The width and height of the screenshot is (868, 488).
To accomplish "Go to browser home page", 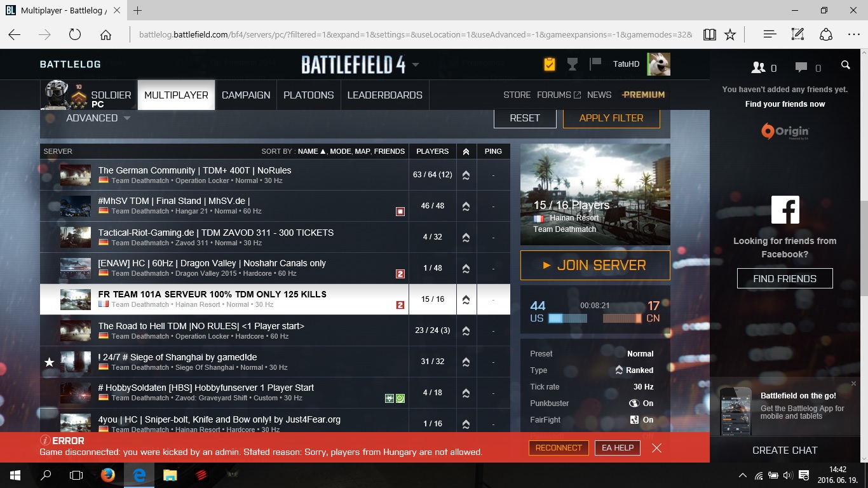I will [105, 35].
